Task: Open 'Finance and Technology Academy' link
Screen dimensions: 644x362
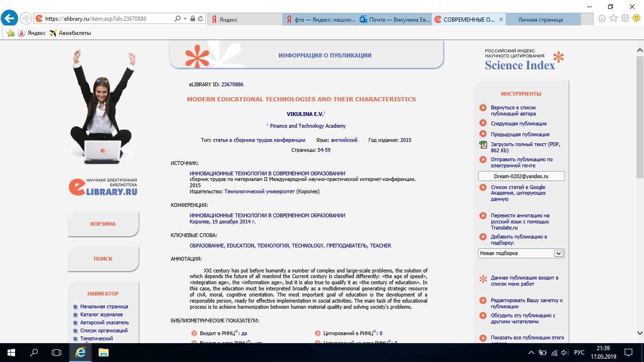Action: click(308, 126)
